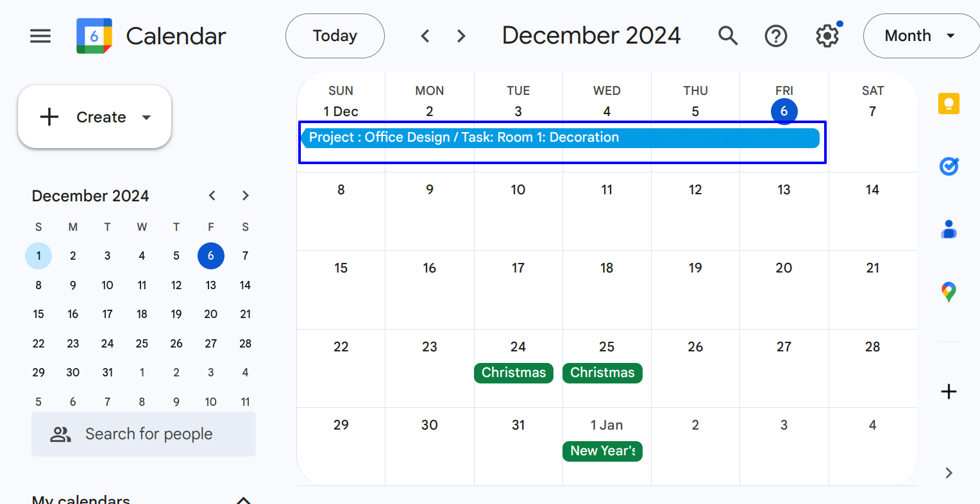Image resolution: width=980 pixels, height=504 pixels.
Task: Go to next month in main toolbar
Action: point(461,36)
